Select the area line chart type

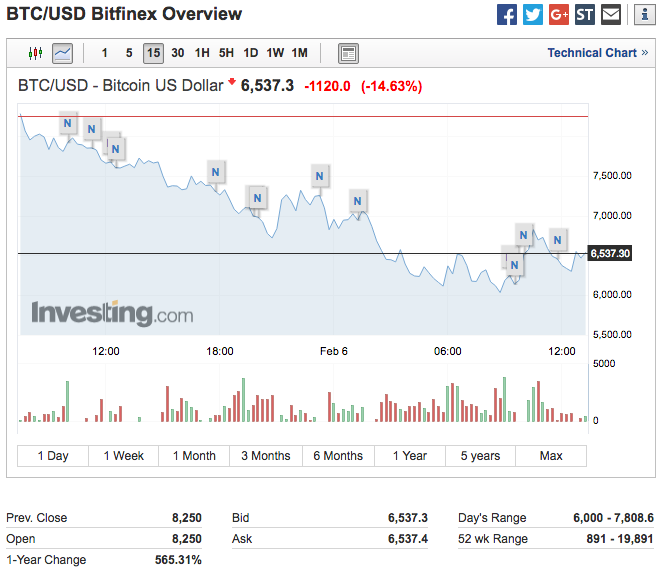coord(62,53)
